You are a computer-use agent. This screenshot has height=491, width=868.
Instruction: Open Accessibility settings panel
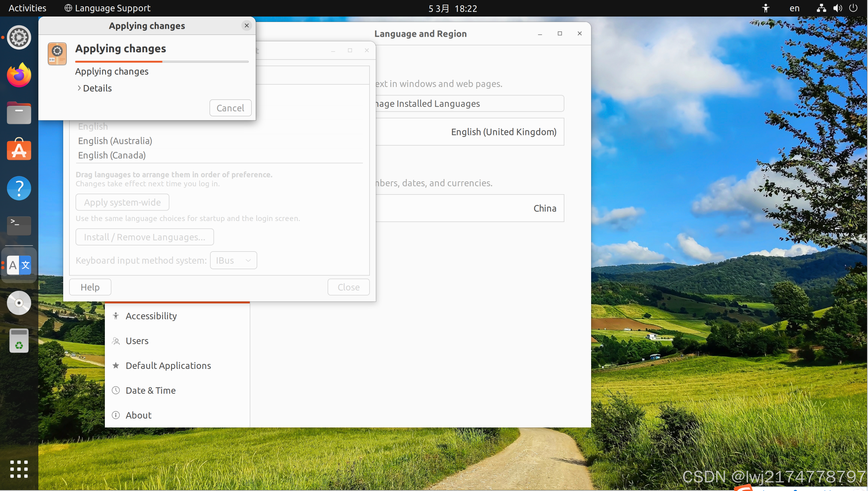pyautogui.click(x=177, y=316)
